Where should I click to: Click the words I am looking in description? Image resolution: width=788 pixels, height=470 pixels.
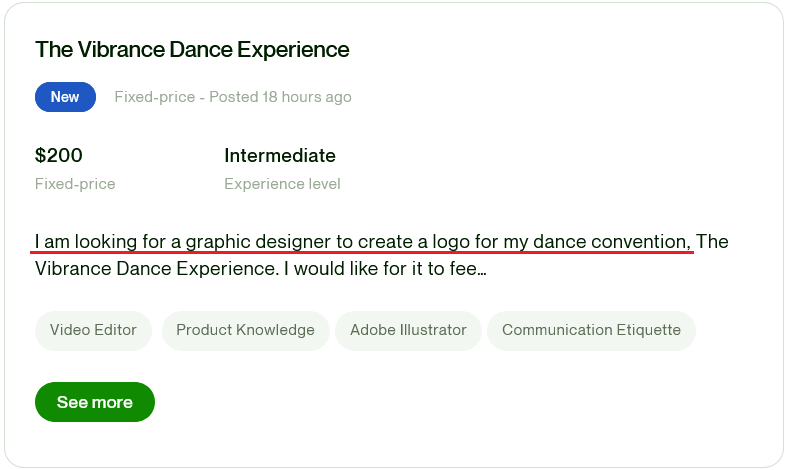(x=75, y=241)
